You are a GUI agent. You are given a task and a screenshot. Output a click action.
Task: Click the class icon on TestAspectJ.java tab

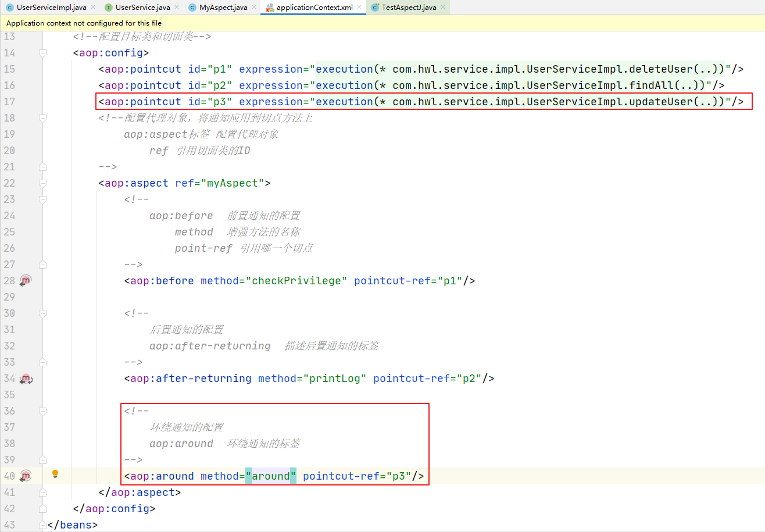click(375, 8)
